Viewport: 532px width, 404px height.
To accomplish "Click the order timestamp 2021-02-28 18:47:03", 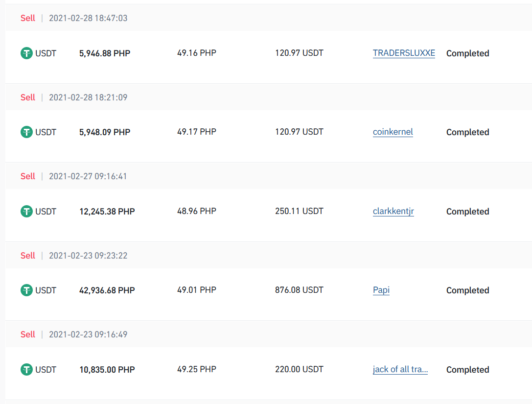I will 88,18.
